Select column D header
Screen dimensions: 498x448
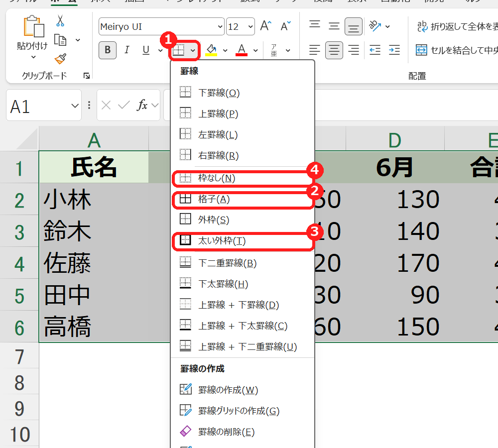tap(395, 139)
